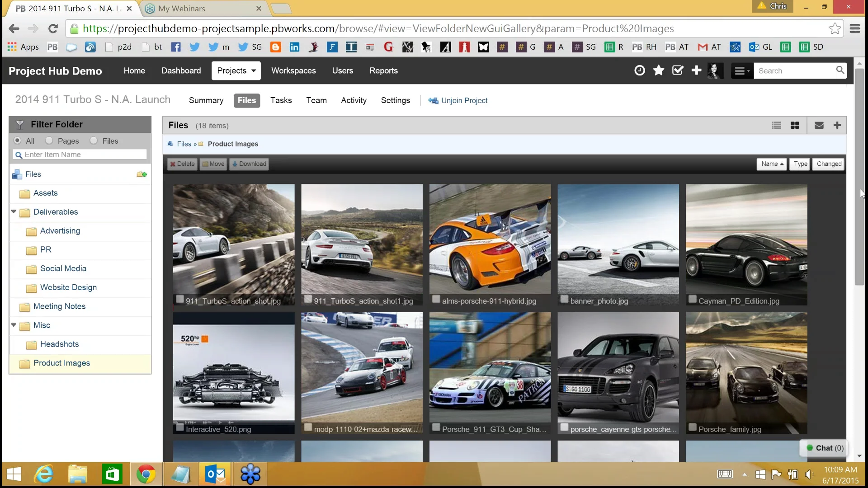
Task: Click the add folder icon beside Files
Action: [142, 174]
